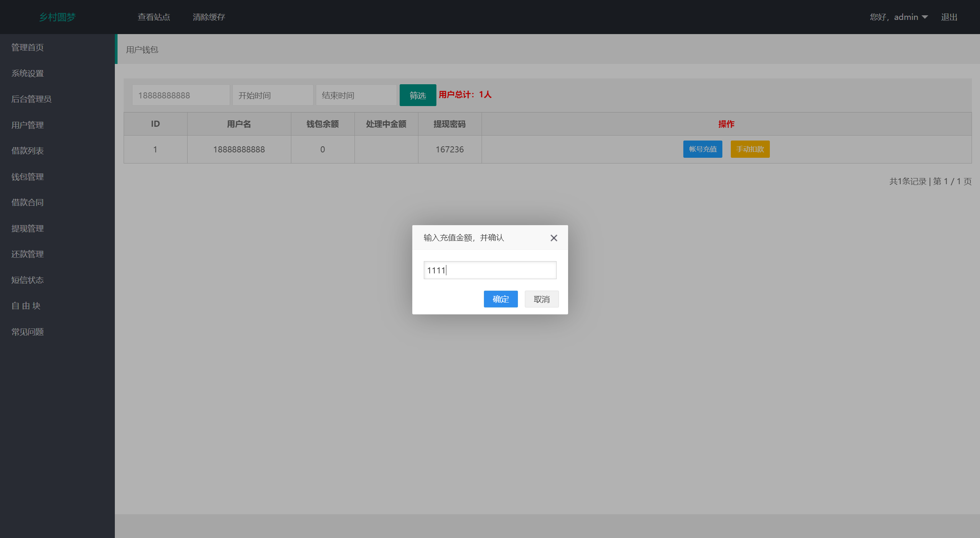Close the recharge amount dialog with X
The height and width of the screenshot is (538, 980).
[554, 238]
